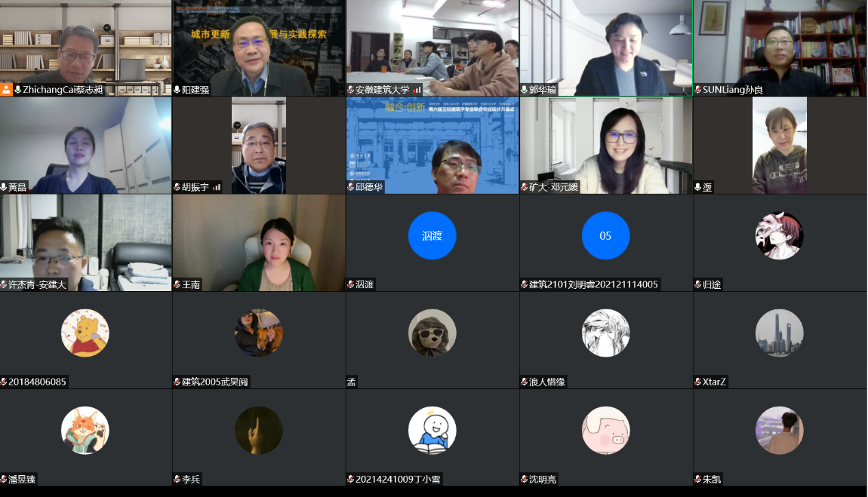This screenshot has height=497, width=868.
Task: Click the muted mic icon for 安徽建筑大学
Action: click(350, 90)
